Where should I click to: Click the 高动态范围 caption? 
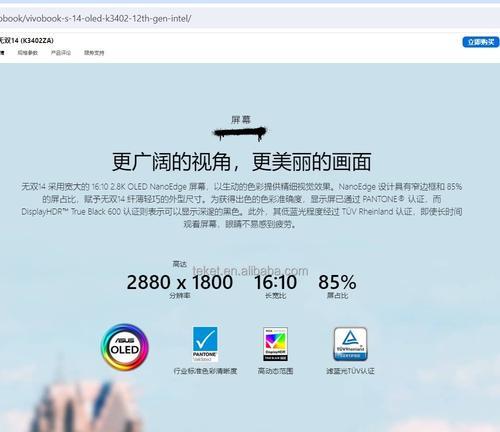click(275, 371)
